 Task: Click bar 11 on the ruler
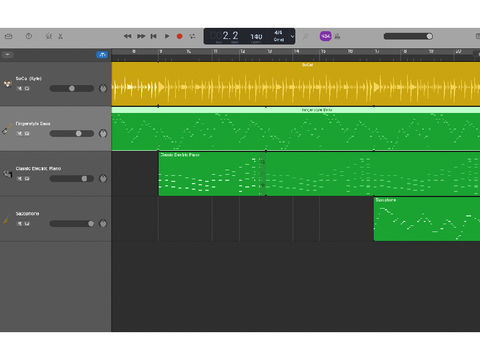[215, 51]
